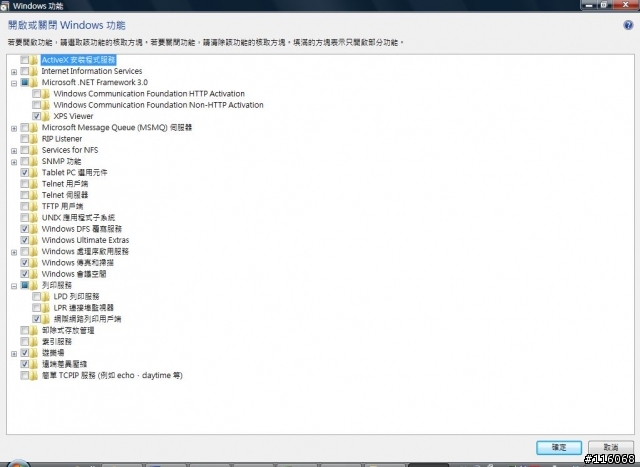Click folder icon beside Internet Information Services
Screen dimensions: 640x467
pyautogui.click(x=34, y=71)
